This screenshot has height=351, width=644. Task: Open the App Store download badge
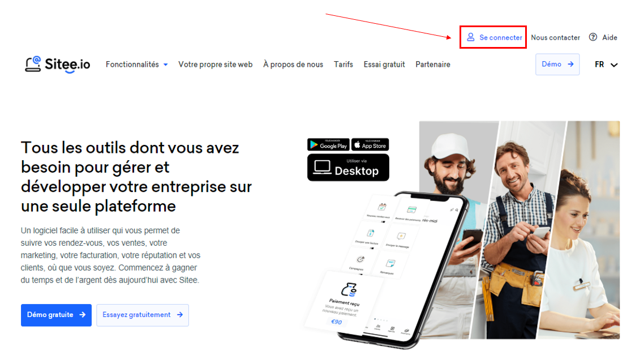coord(370,145)
